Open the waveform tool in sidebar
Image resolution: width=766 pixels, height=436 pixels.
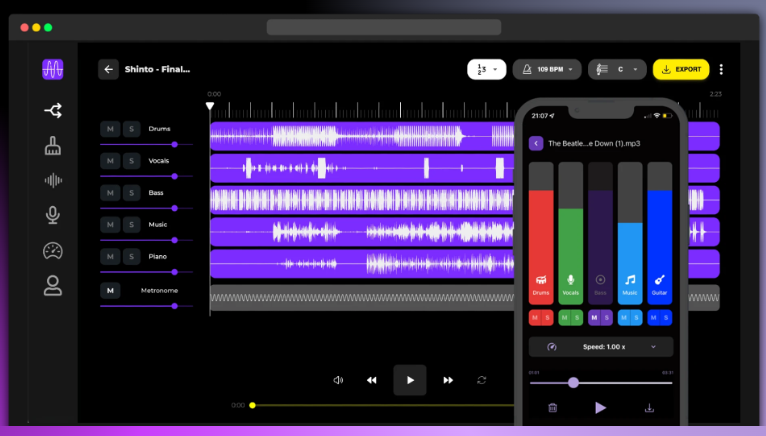(x=53, y=180)
